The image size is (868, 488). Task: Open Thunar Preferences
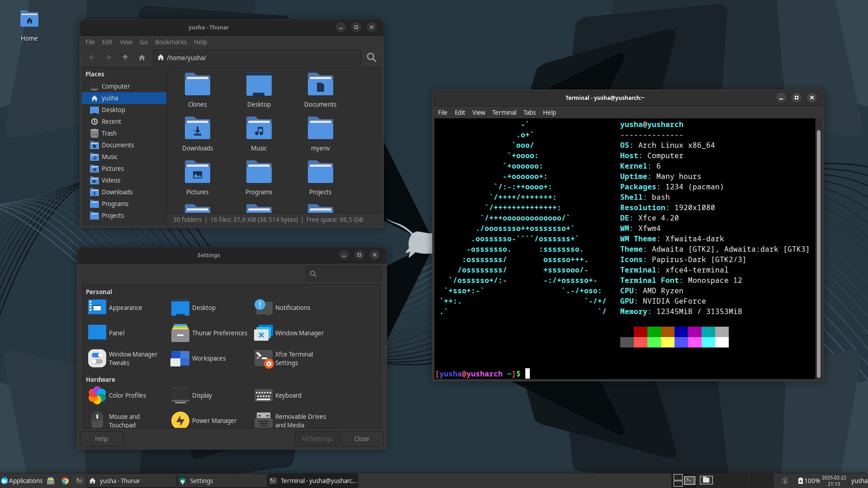tap(209, 333)
